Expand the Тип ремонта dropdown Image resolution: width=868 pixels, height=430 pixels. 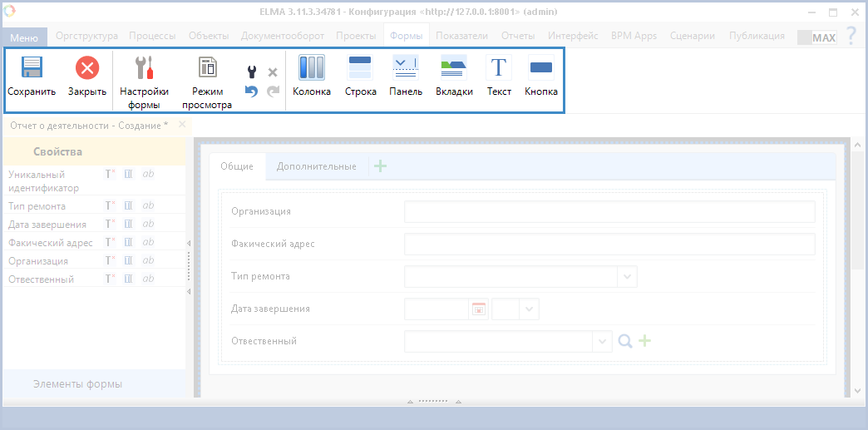(627, 276)
